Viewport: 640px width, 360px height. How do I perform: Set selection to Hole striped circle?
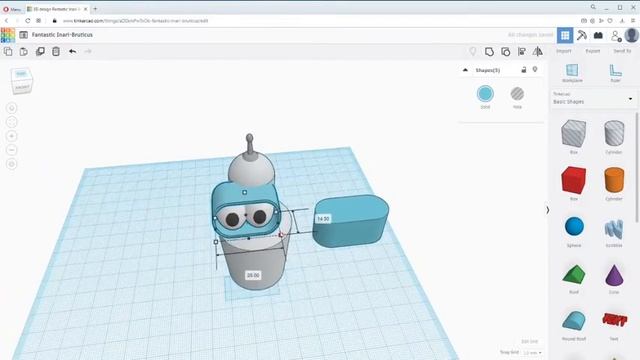coord(517,94)
